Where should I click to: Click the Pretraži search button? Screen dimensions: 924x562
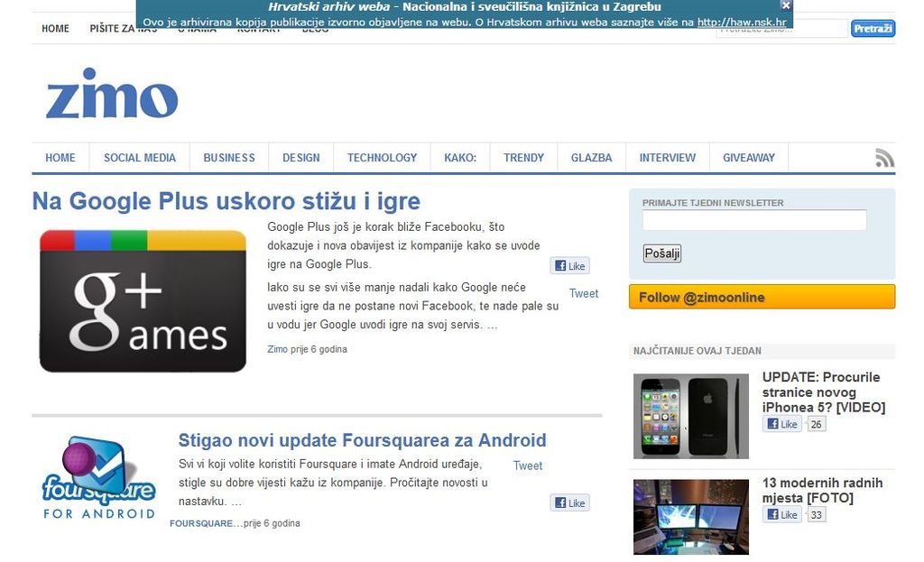[x=873, y=29]
